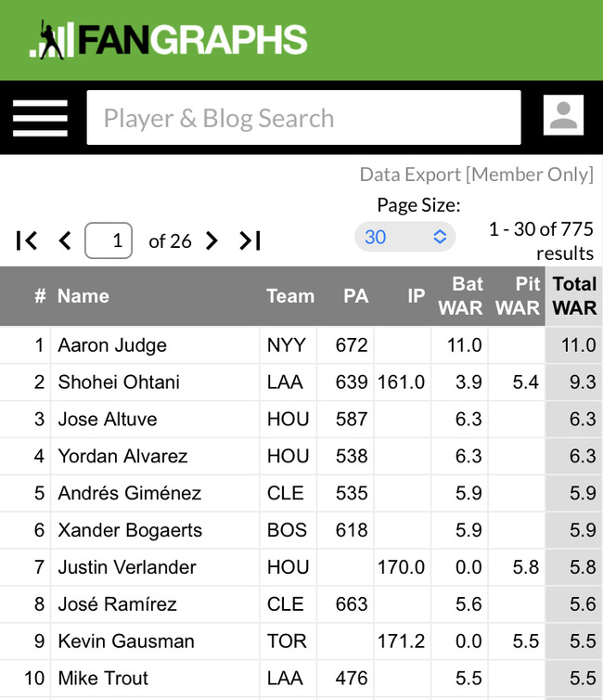
Task: Click Data Export Member Only link
Action: coord(476,175)
